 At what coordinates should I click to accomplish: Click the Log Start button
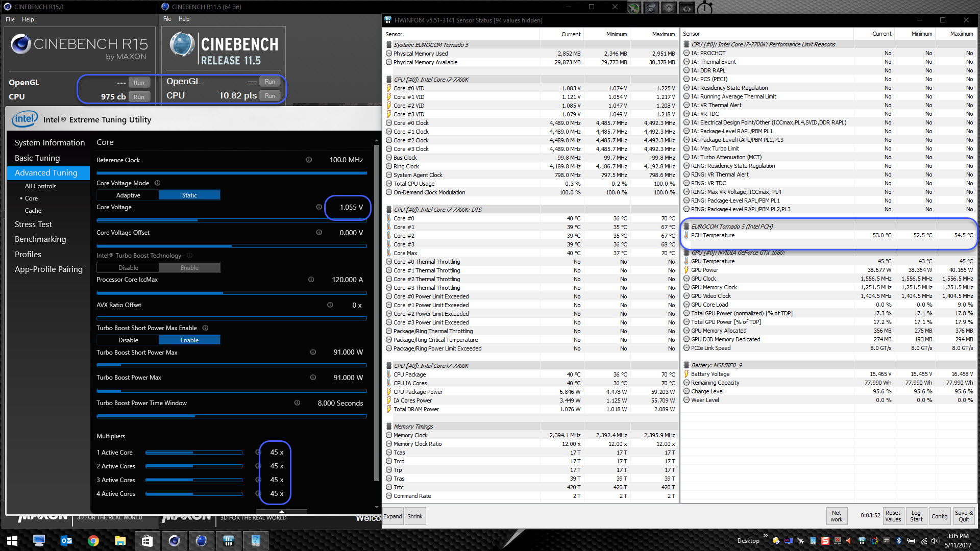pos(916,516)
